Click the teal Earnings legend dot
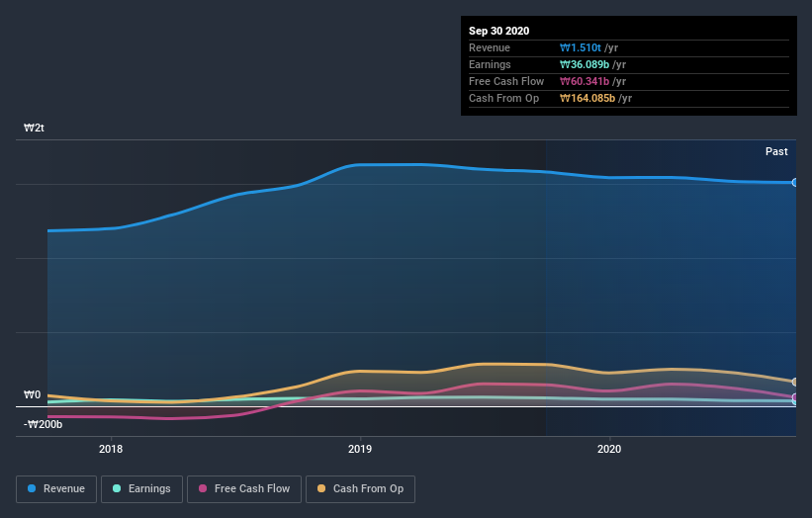The width and height of the screenshot is (812, 518). [x=117, y=488]
